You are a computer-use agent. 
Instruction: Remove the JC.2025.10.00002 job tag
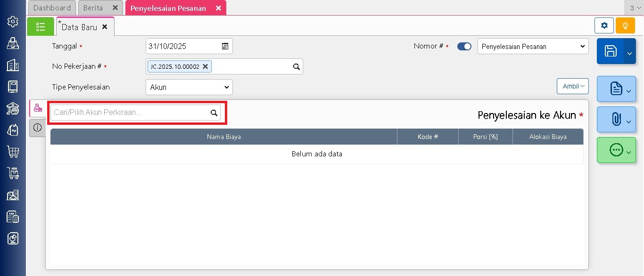pyautogui.click(x=206, y=67)
